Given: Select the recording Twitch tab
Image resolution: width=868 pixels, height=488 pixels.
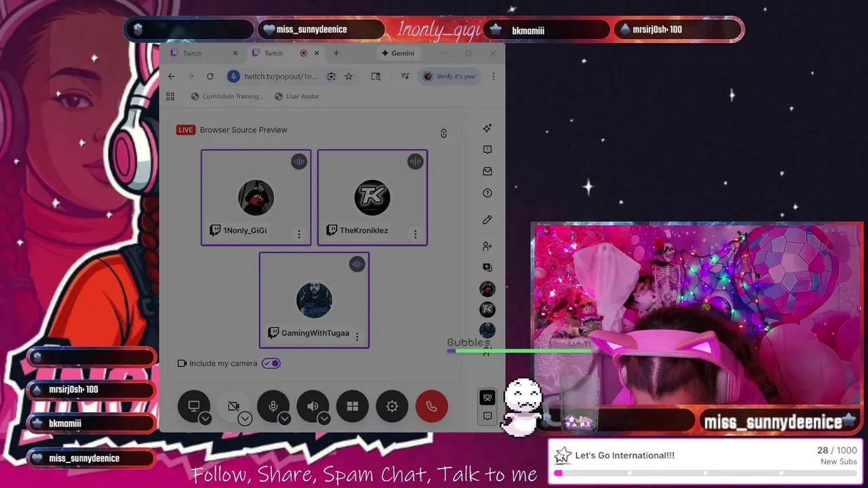Looking at the screenshot, I should (x=283, y=53).
